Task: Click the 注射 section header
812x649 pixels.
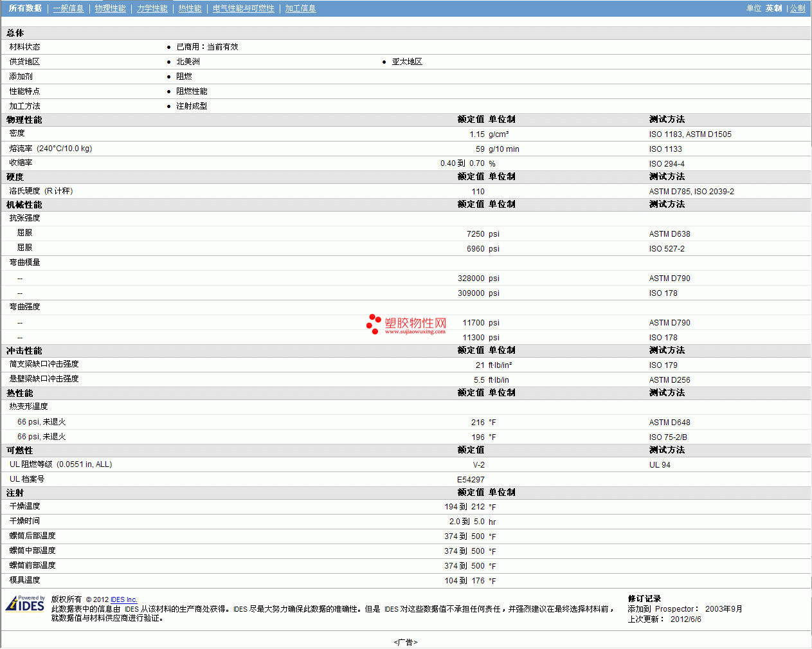Action: (x=15, y=493)
